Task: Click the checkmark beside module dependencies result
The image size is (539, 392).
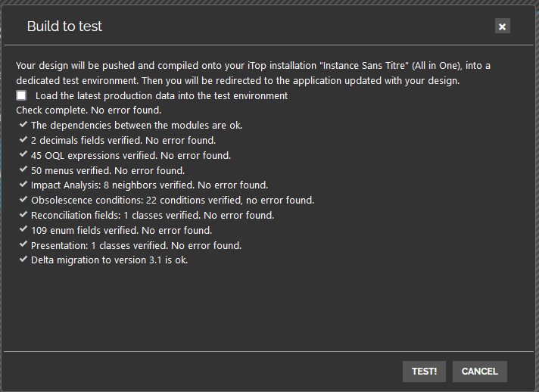Action: (23, 124)
